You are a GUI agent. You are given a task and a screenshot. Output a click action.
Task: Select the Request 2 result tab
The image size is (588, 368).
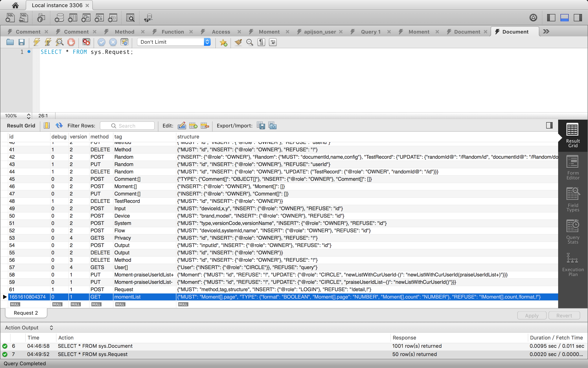click(26, 313)
